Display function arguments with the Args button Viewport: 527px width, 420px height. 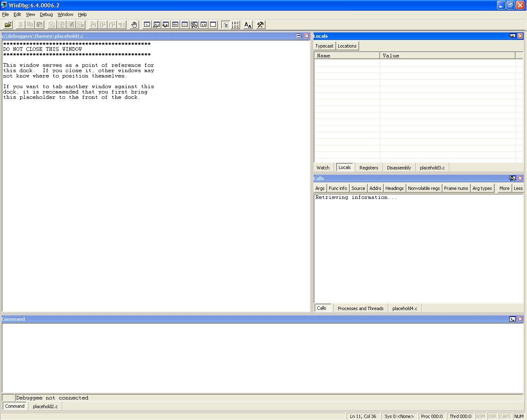click(x=320, y=188)
